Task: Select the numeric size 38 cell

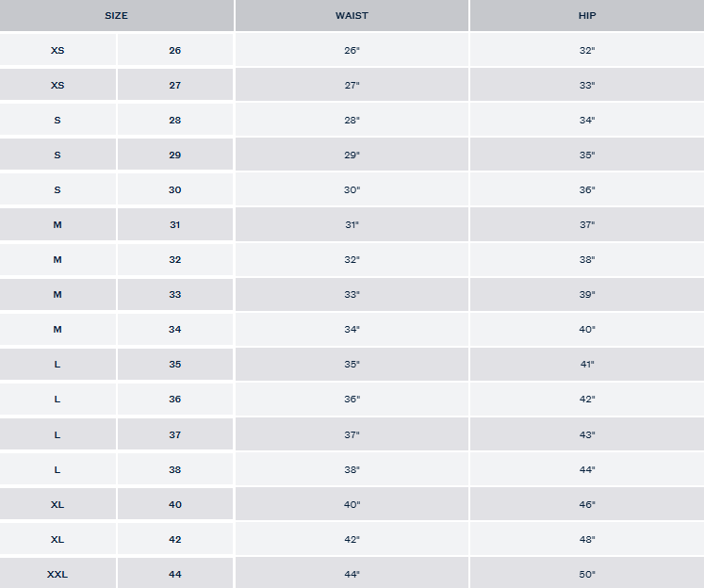Action: click(175, 469)
